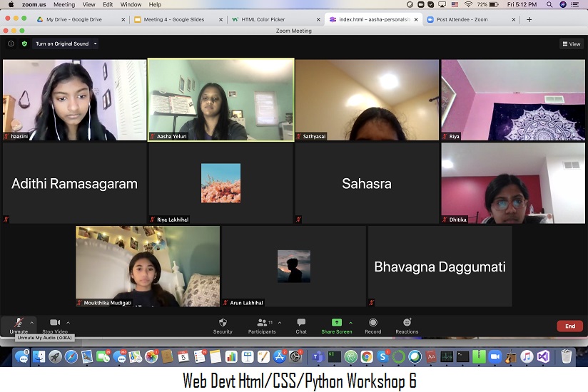Stop the video camera
Viewport: 588px width, 392px height.
tap(55, 323)
